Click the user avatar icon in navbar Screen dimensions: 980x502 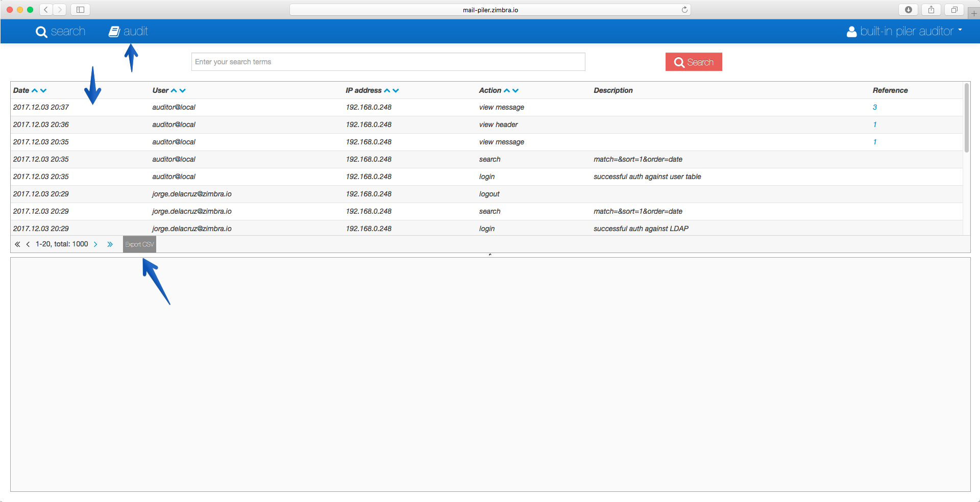pos(851,32)
